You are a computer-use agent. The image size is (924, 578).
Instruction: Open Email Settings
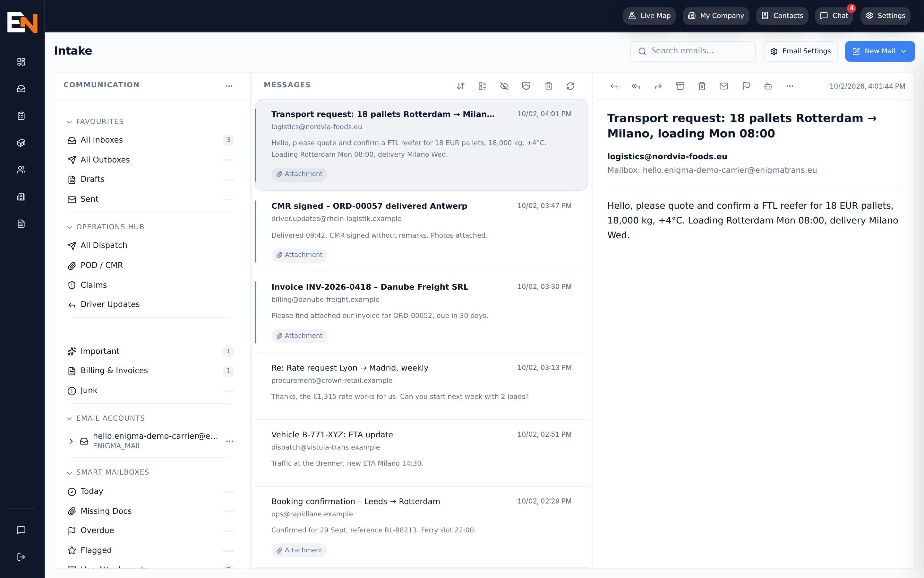tap(800, 51)
